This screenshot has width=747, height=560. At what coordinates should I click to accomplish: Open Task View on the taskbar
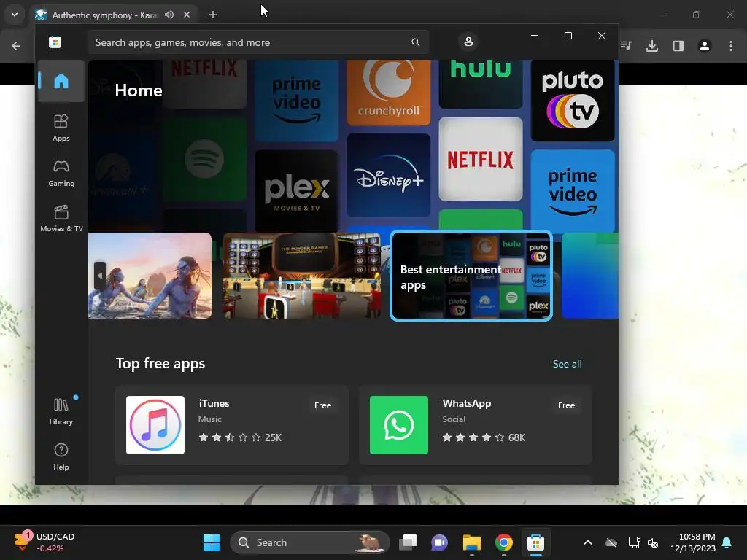tap(408, 542)
